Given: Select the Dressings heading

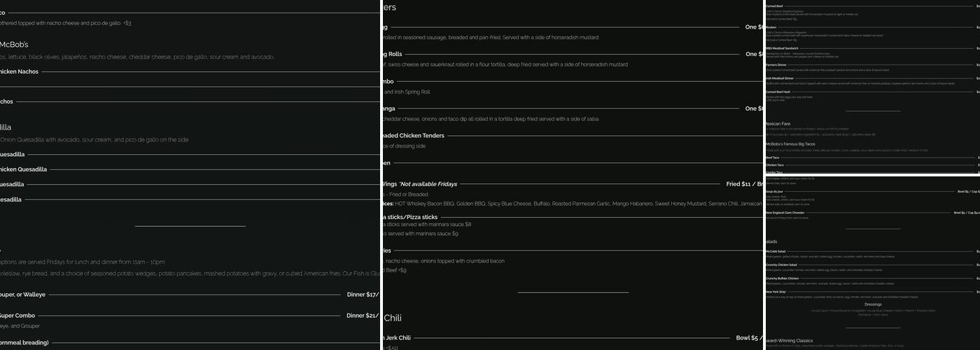Looking at the screenshot, I should pos(873,304).
